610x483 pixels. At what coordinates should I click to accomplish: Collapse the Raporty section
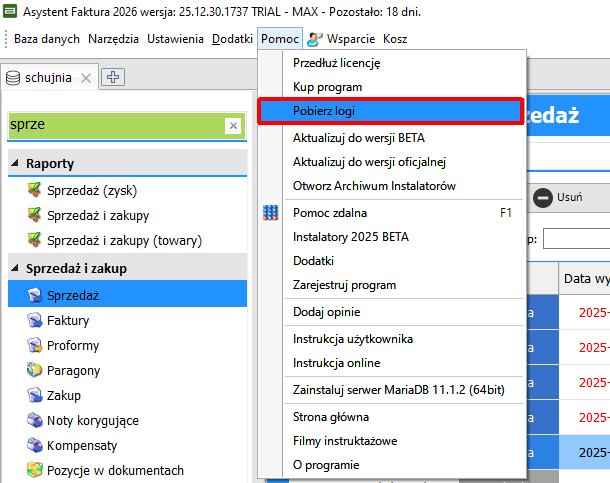pos(16,164)
